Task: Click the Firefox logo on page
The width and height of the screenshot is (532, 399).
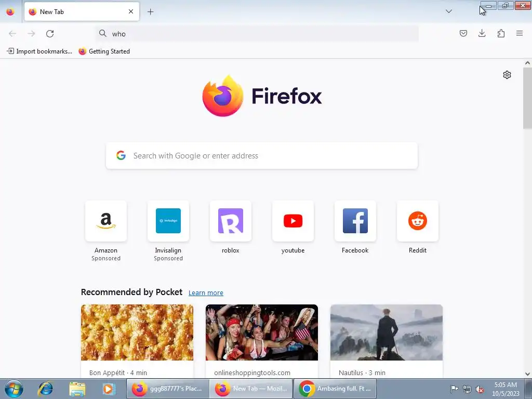Action: pos(262,96)
